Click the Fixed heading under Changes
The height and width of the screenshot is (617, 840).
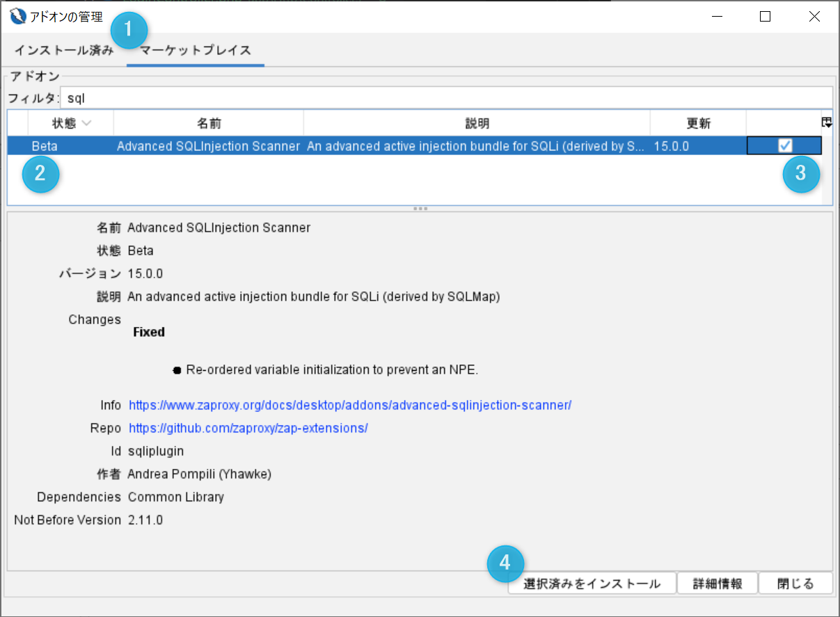click(x=149, y=332)
